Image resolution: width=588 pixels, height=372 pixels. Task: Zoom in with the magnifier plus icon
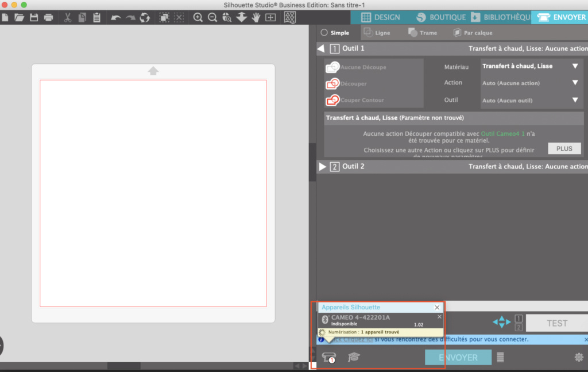(x=198, y=17)
